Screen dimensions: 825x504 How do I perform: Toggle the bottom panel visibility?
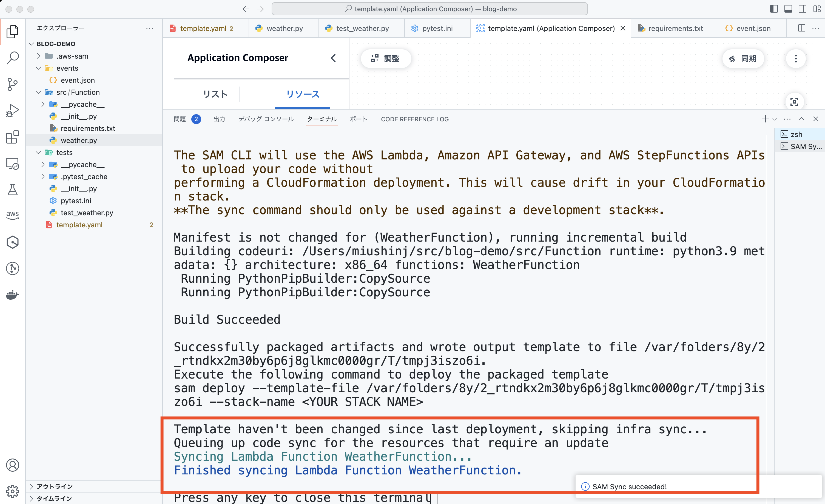click(x=788, y=9)
